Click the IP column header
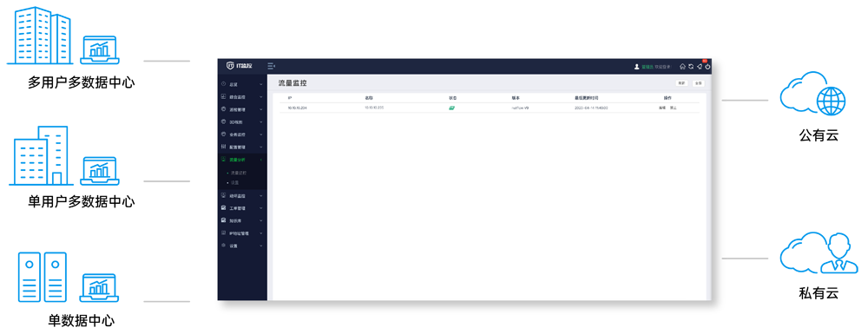 click(x=290, y=97)
